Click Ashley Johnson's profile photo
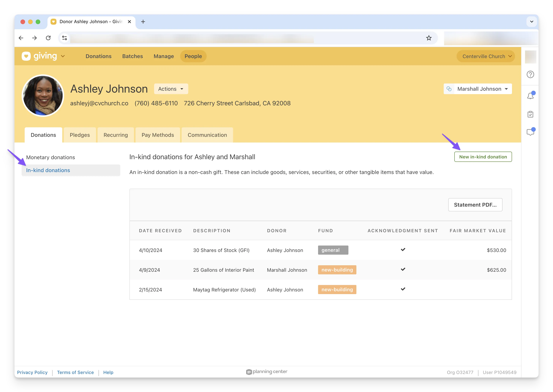553x392 pixels. (x=43, y=96)
